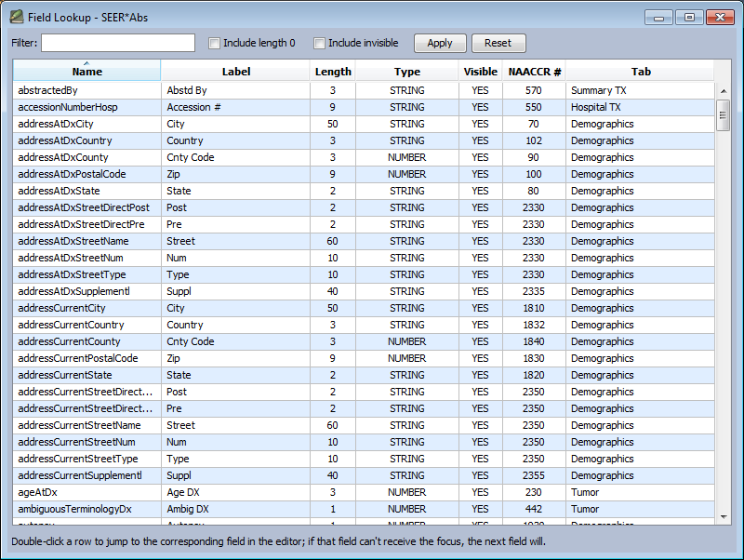The width and height of the screenshot is (744, 560).
Task: Select the abstractedBy row
Action: [364, 90]
